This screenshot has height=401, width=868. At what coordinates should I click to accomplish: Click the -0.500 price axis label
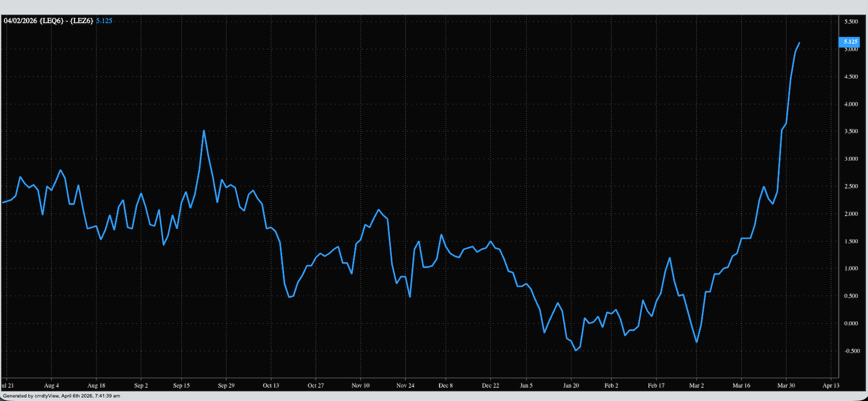[851, 351]
